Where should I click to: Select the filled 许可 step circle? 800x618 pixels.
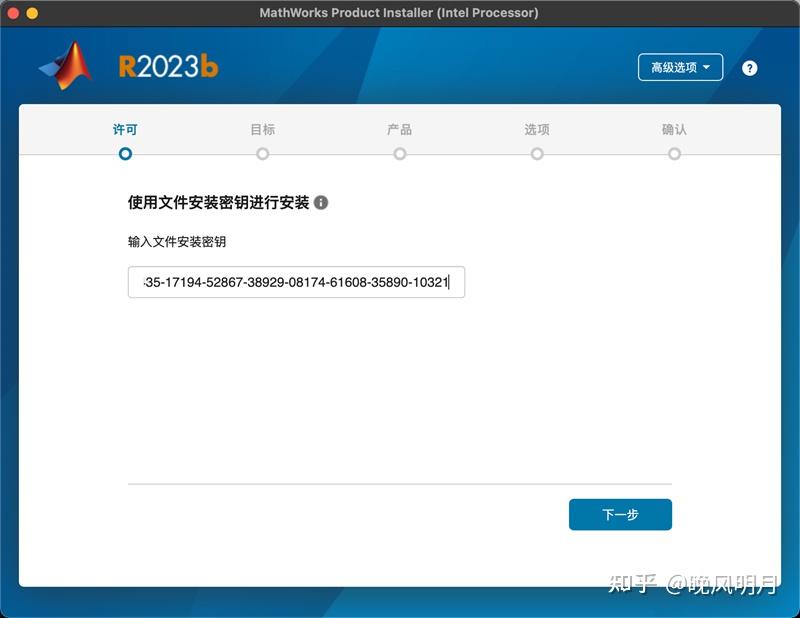pos(125,154)
